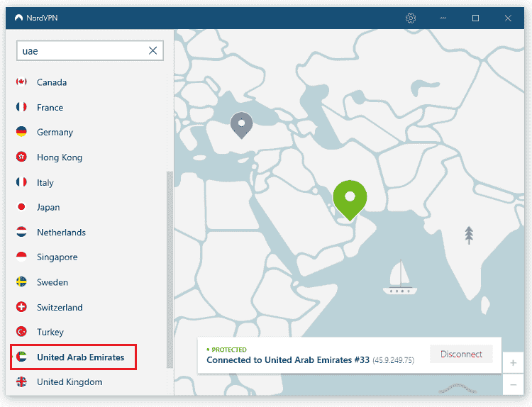Click the Turkey flag icon
The image size is (532, 407).
[x=21, y=331]
